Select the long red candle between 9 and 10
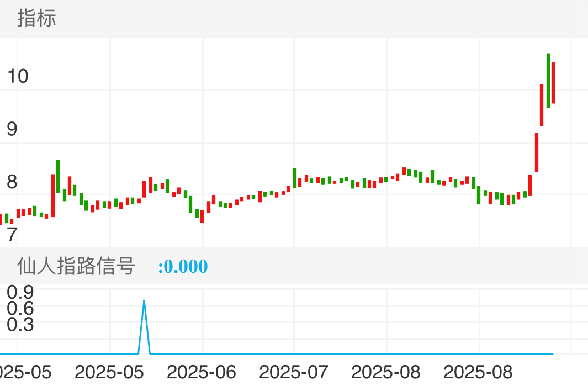Image resolution: width=588 pixels, height=391 pixels. (542, 105)
